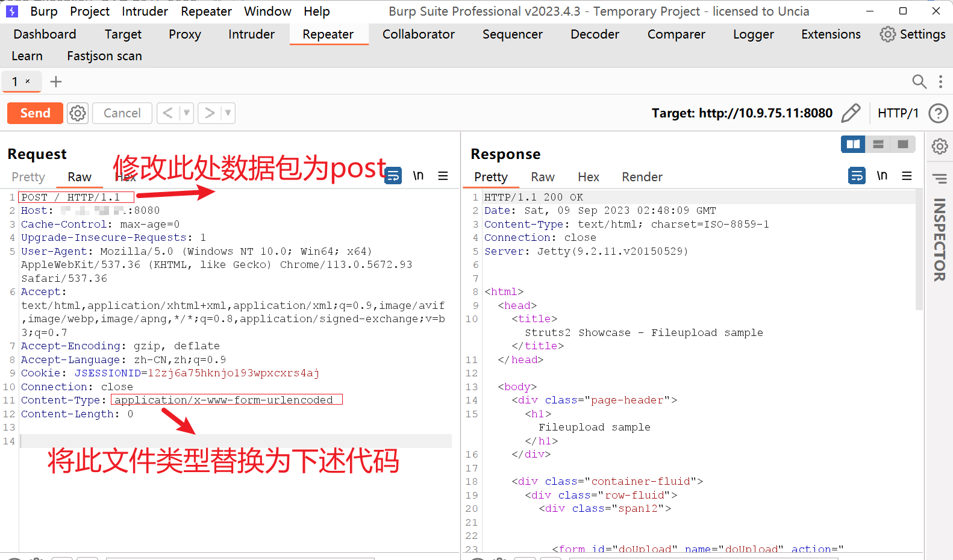The height and width of the screenshot is (560, 953).
Task: Click the search magnifier icon in Repeater
Action: pos(919,81)
